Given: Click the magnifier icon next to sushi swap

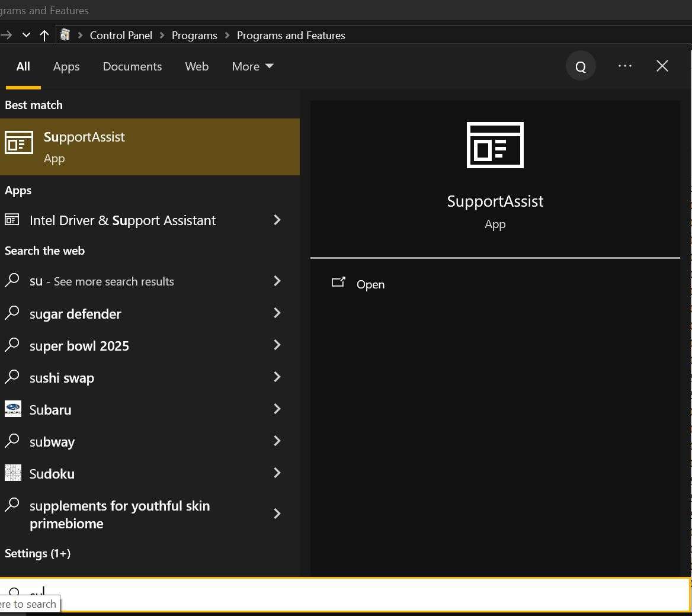Looking at the screenshot, I should (x=12, y=376).
